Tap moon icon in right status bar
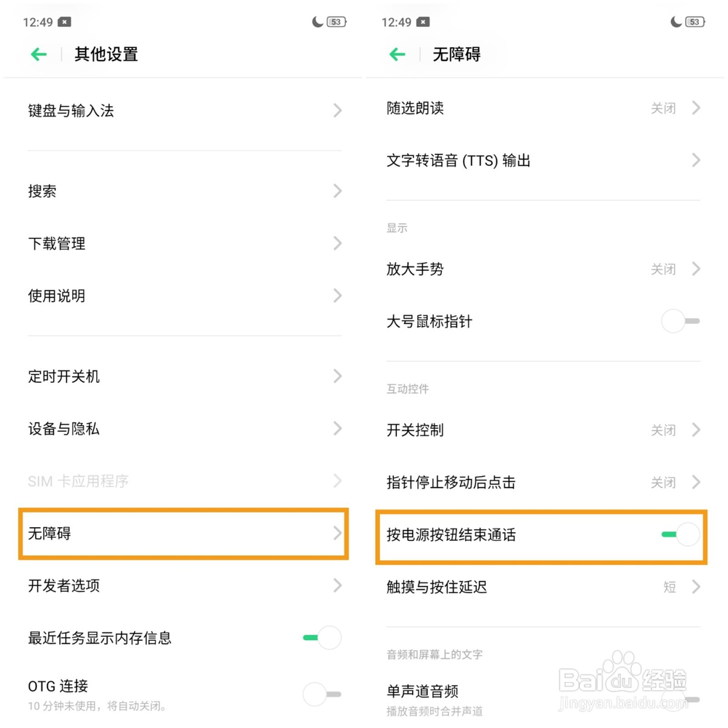 click(x=676, y=22)
